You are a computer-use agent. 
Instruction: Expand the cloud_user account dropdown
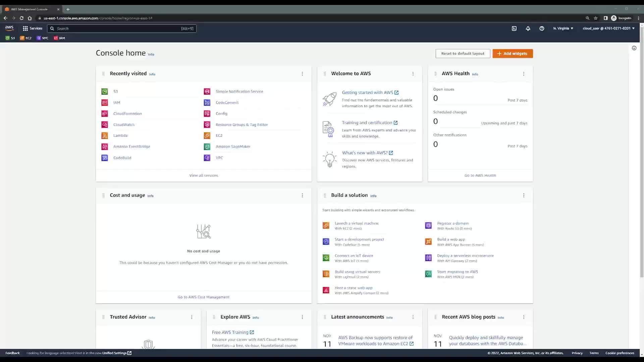(608, 28)
